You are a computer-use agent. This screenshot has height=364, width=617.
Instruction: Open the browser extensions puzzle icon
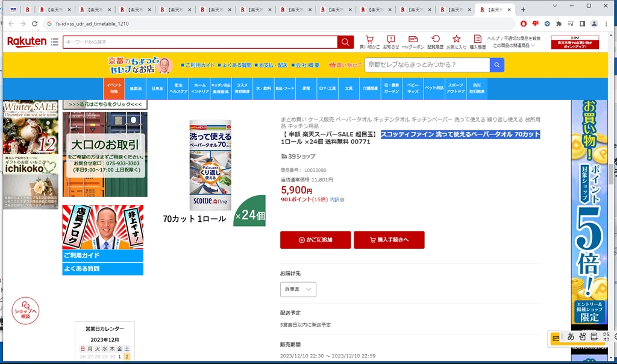(559, 24)
